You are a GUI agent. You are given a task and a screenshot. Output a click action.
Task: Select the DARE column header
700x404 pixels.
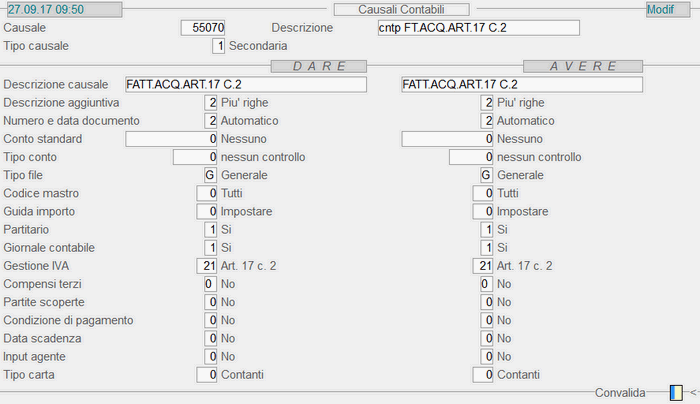pos(319,67)
